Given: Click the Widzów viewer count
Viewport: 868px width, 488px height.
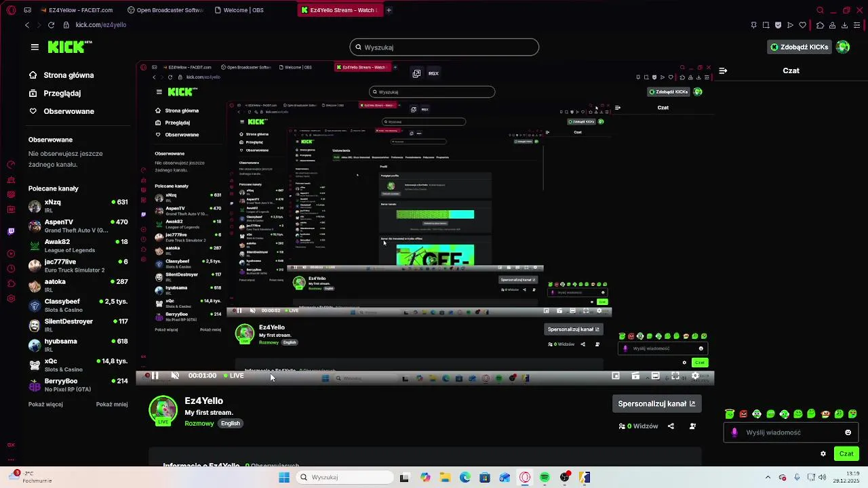Looking at the screenshot, I should (x=638, y=426).
